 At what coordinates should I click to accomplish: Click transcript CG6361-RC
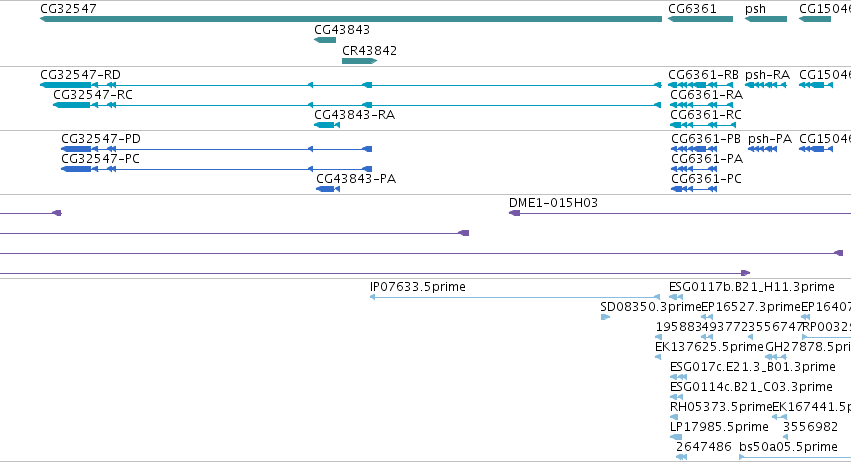point(703,125)
